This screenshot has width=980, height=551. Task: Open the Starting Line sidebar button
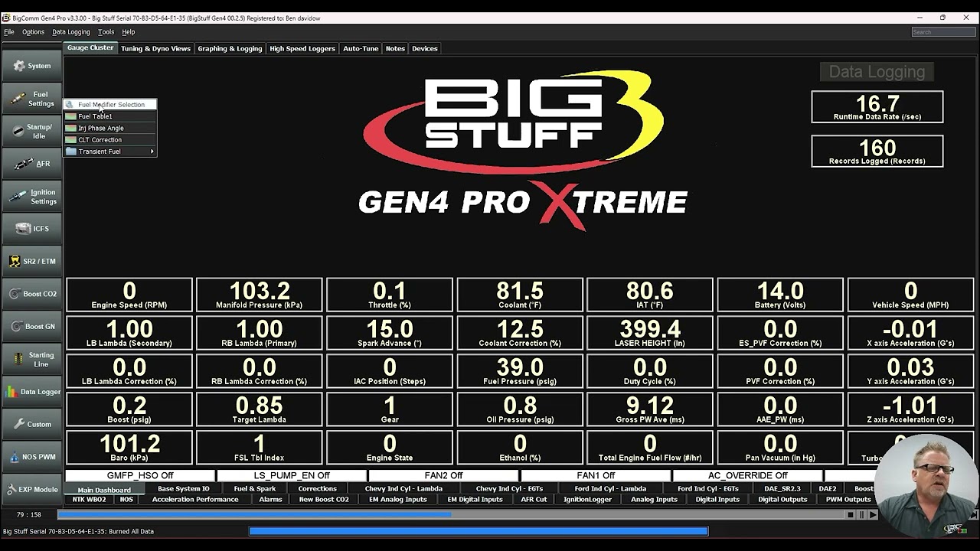(31, 359)
